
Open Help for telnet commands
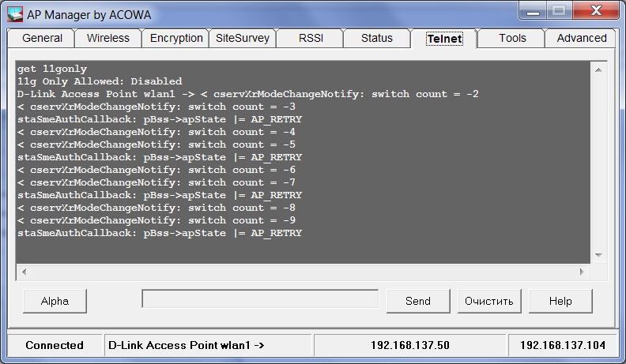point(560,301)
